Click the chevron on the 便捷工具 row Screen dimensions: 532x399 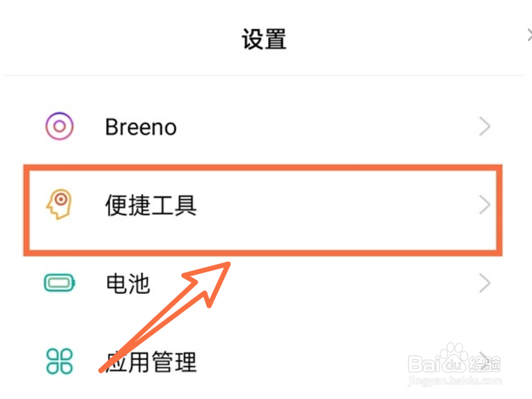click(x=485, y=205)
